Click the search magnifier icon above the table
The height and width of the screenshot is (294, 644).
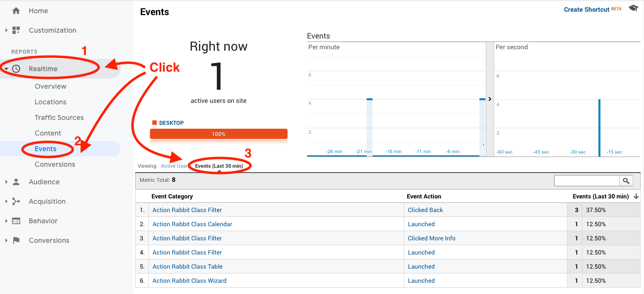pos(626,180)
